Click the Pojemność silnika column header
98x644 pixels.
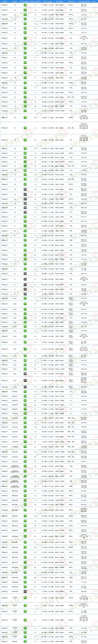(35, 1)
